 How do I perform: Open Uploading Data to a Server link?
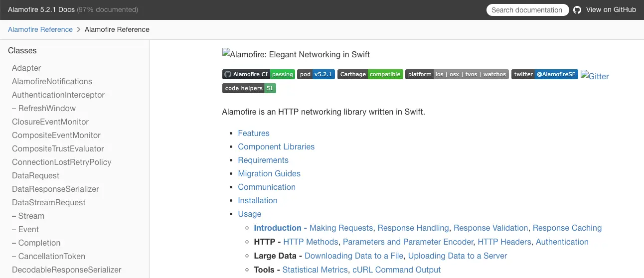click(458, 256)
